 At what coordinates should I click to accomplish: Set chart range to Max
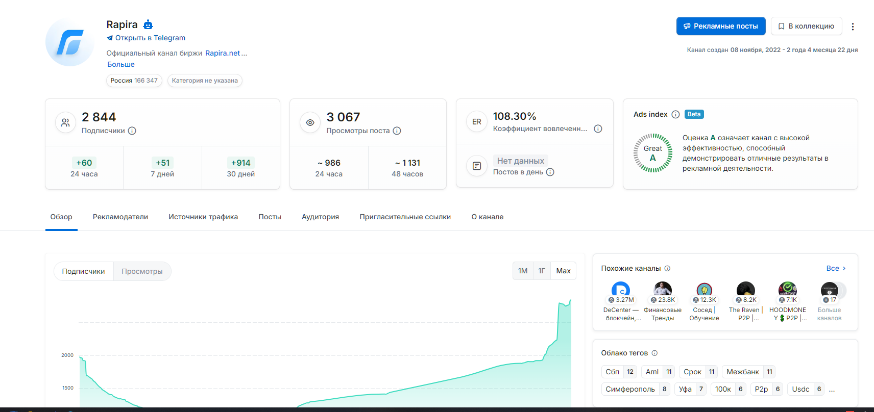[x=563, y=271]
